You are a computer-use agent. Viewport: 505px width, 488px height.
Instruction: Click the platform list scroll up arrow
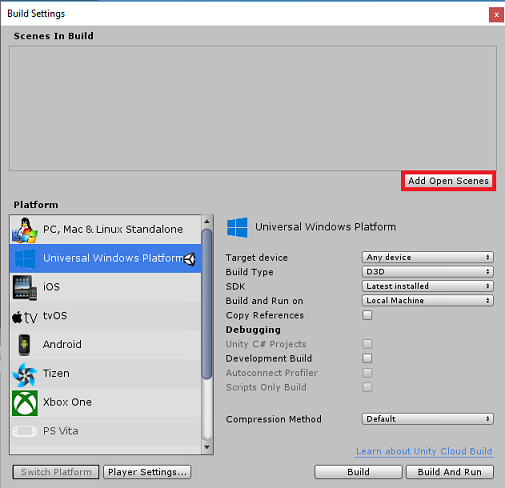coord(207,221)
